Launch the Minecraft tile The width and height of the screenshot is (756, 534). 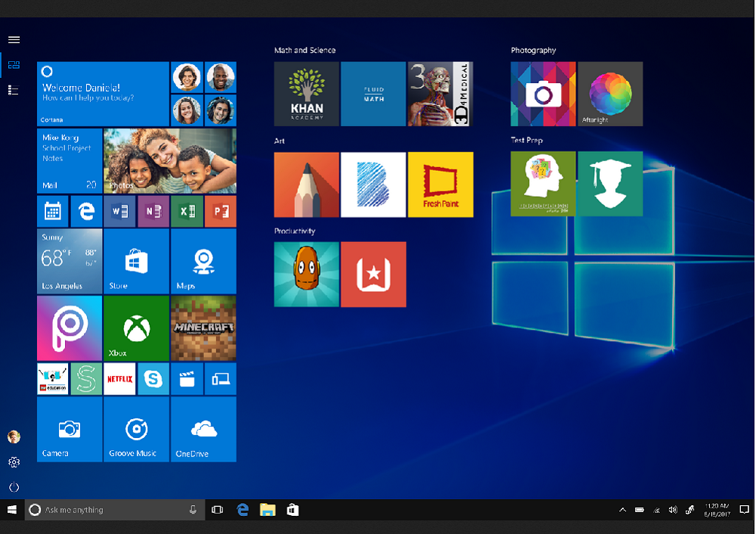pos(203,328)
